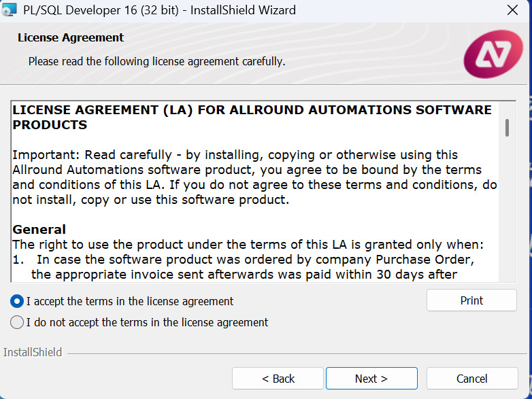This screenshot has height=399, width=532.
Task: Grab the license text scrollbar thumb
Action: (507, 128)
